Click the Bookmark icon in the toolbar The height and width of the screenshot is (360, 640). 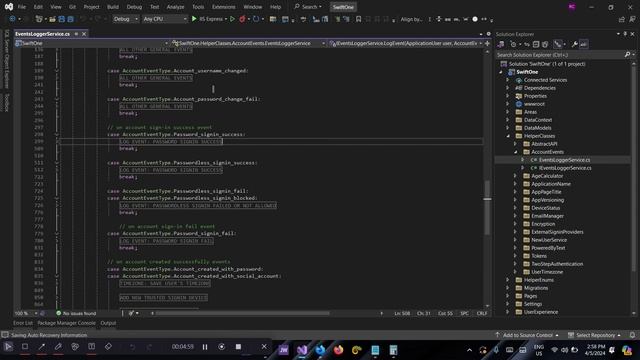(x=358, y=19)
